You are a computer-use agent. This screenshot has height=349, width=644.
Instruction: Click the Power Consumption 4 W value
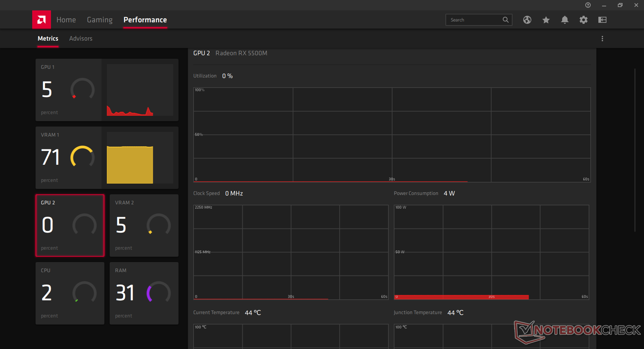[449, 193]
